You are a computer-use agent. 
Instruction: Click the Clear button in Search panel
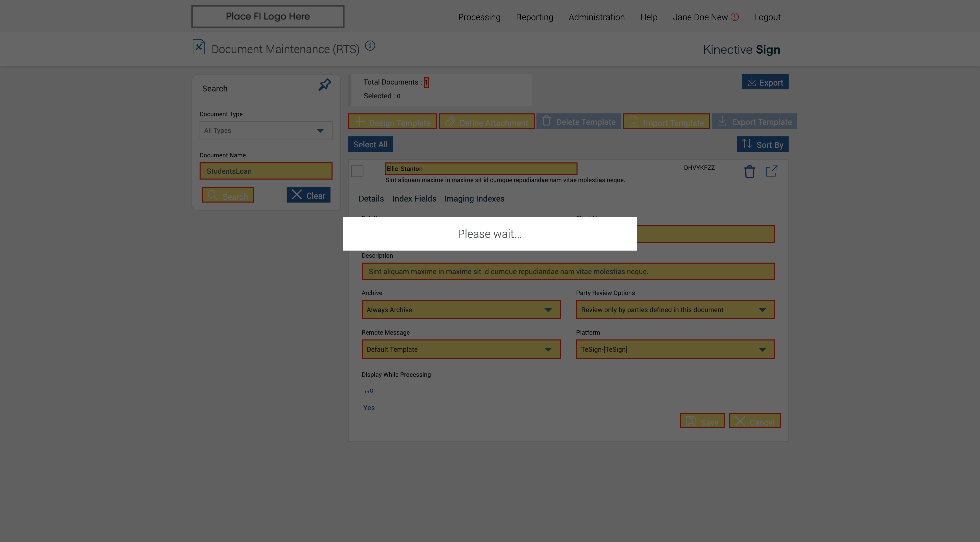tap(308, 195)
